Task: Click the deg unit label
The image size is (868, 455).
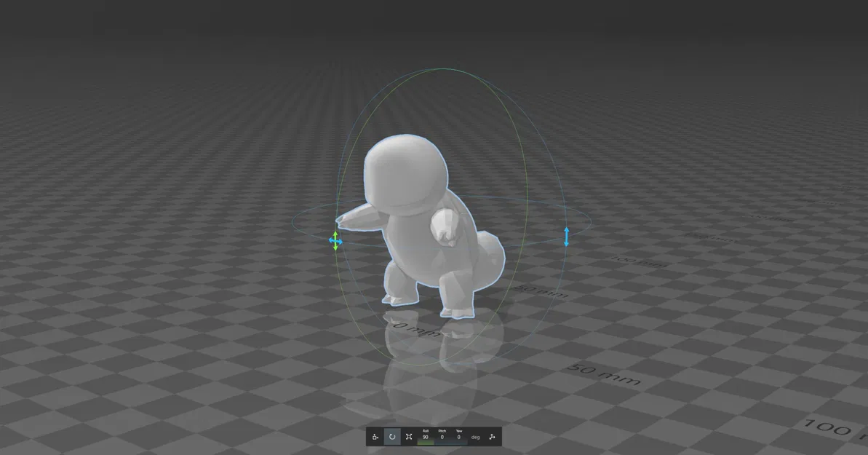Action: tap(476, 438)
